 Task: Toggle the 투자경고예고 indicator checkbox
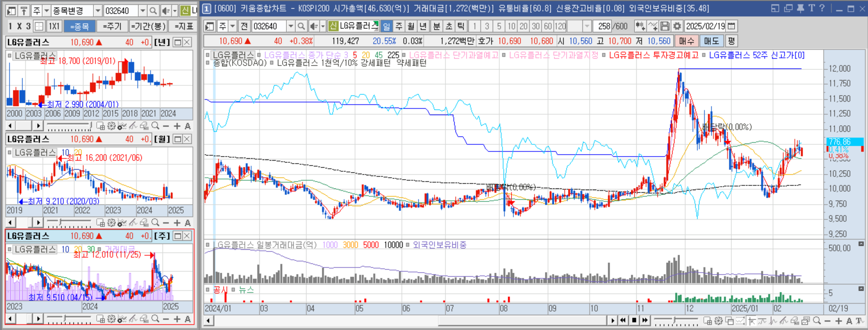(x=604, y=55)
